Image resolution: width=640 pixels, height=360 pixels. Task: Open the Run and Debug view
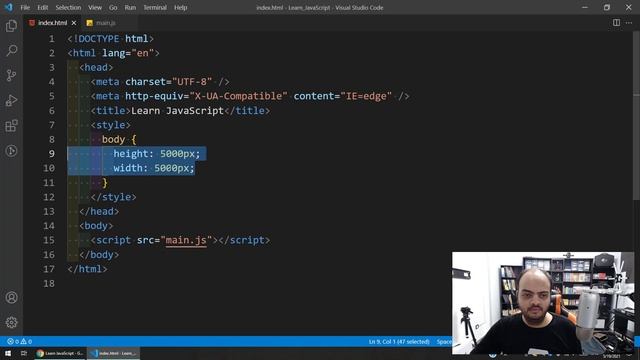tap(11, 100)
